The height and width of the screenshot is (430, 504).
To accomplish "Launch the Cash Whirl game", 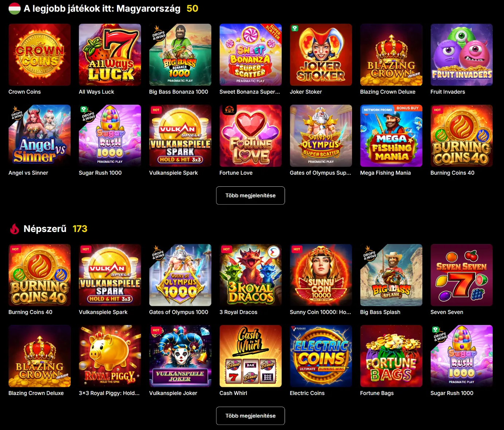I will click(x=250, y=356).
